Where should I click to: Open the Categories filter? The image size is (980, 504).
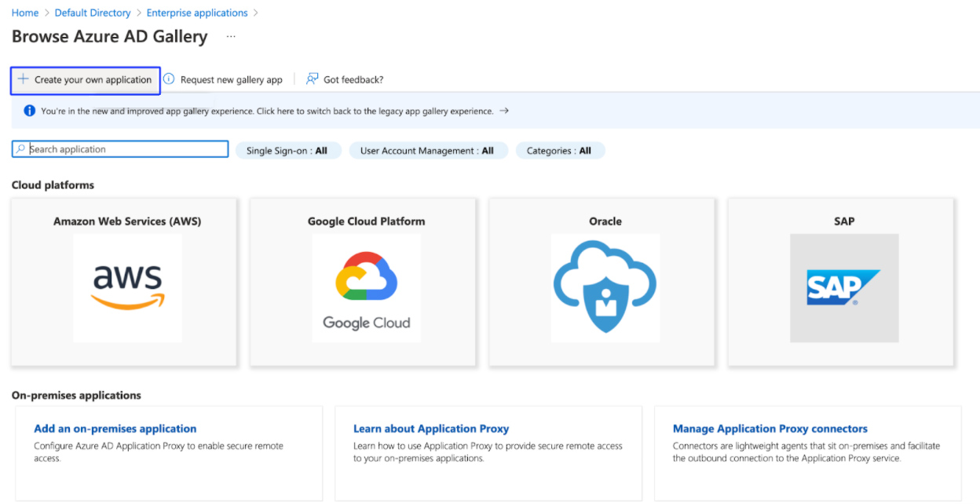coord(559,151)
